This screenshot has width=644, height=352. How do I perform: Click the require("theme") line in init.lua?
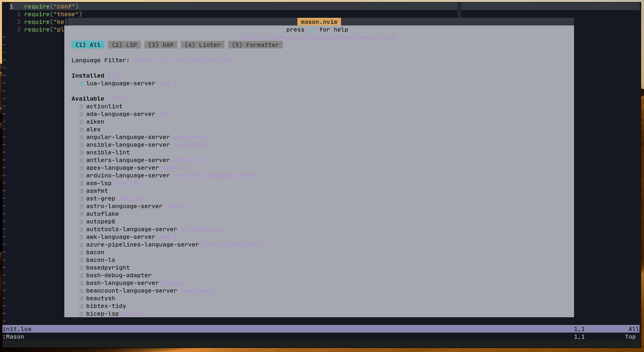53,14
